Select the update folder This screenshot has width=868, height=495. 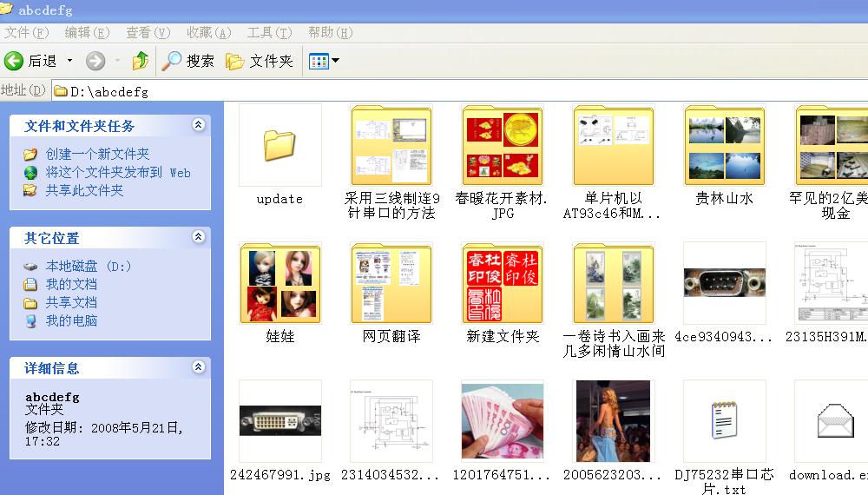coord(279,146)
